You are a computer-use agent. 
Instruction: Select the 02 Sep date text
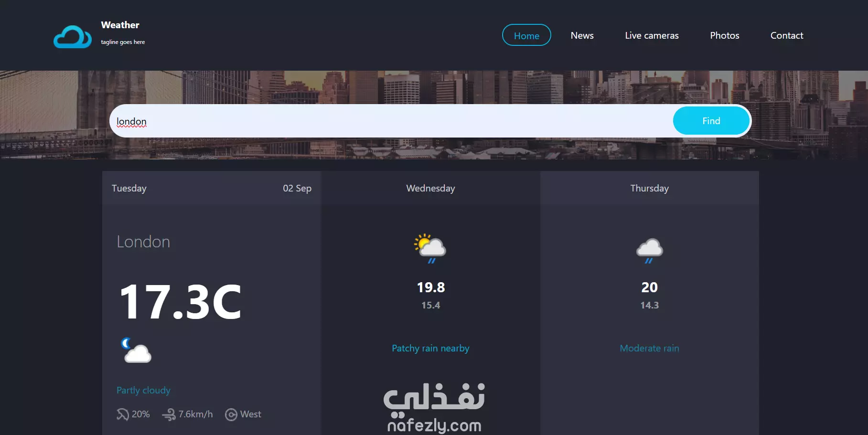pyautogui.click(x=297, y=188)
